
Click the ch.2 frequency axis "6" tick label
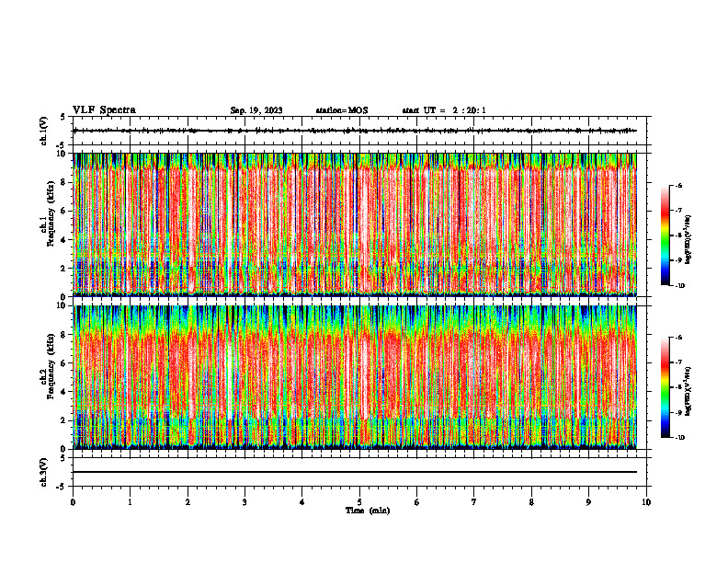coord(64,363)
